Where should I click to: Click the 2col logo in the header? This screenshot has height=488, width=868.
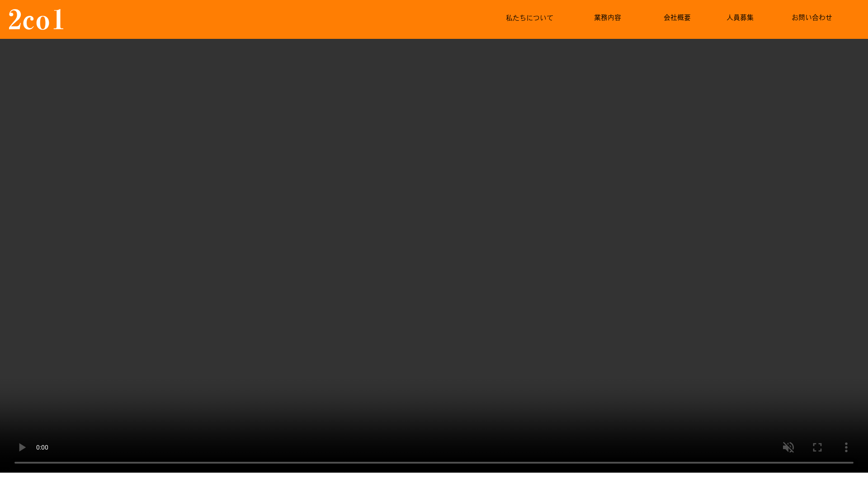[x=36, y=19]
